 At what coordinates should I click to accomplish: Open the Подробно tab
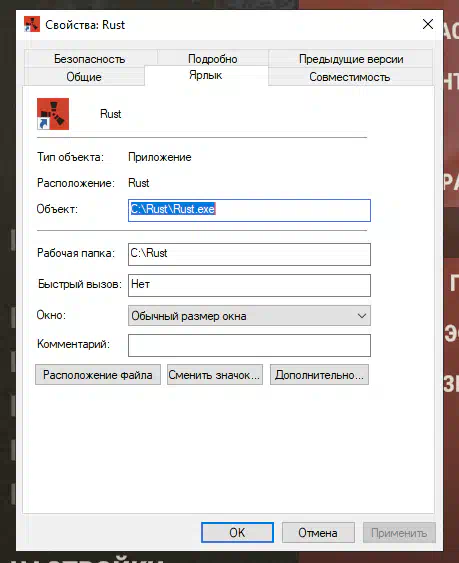213,59
